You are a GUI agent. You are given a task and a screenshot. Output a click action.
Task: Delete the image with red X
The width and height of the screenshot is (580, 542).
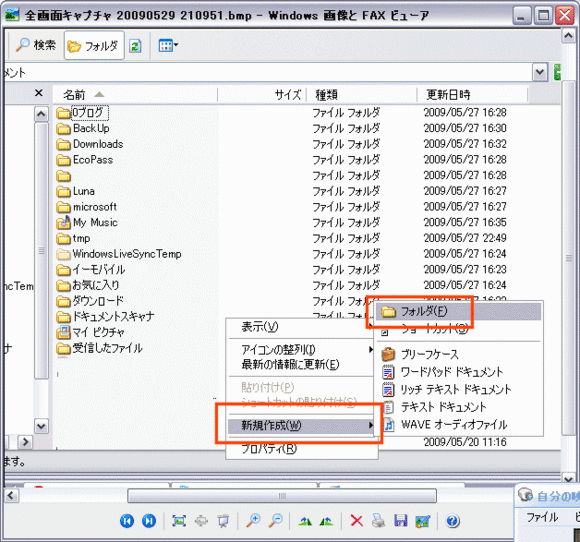click(x=356, y=521)
